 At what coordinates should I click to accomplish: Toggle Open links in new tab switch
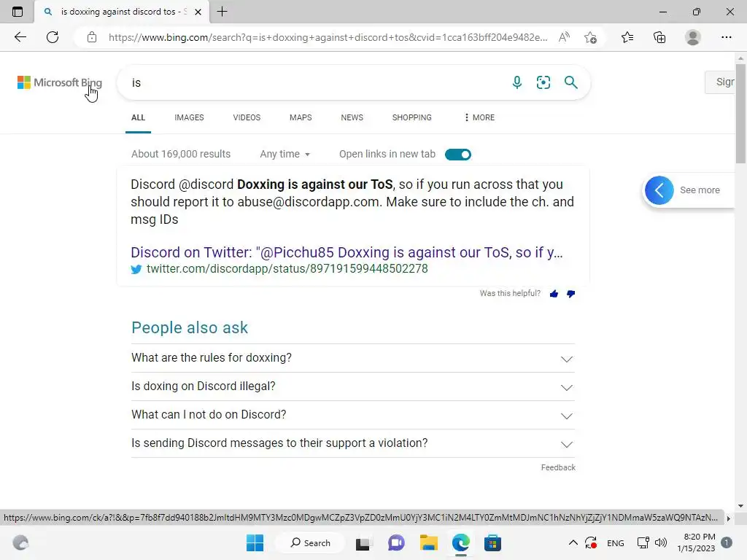[x=458, y=155]
